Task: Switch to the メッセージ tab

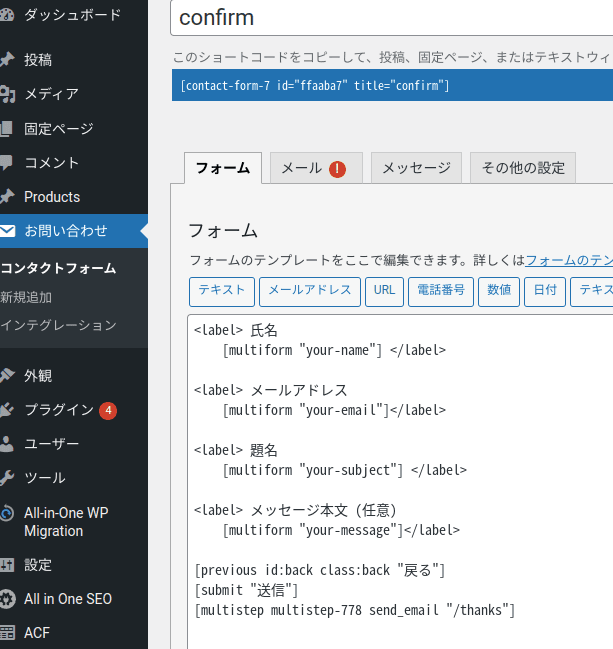Action: 416,168
